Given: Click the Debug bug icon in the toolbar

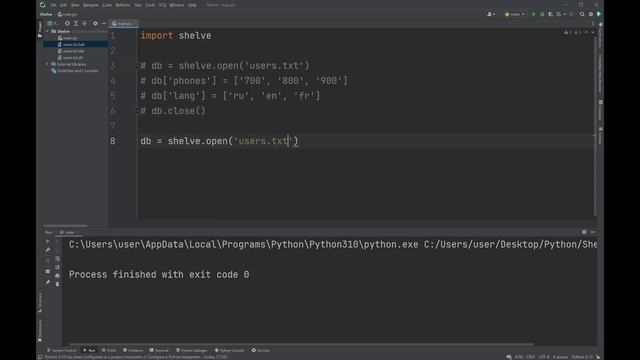Looking at the screenshot, I should pos(542,14).
